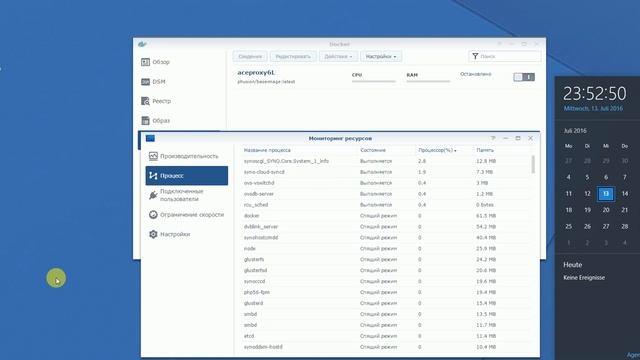
Task: Click the Mittwoch, 13. Juli 2016 date link
Action: tap(593, 109)
